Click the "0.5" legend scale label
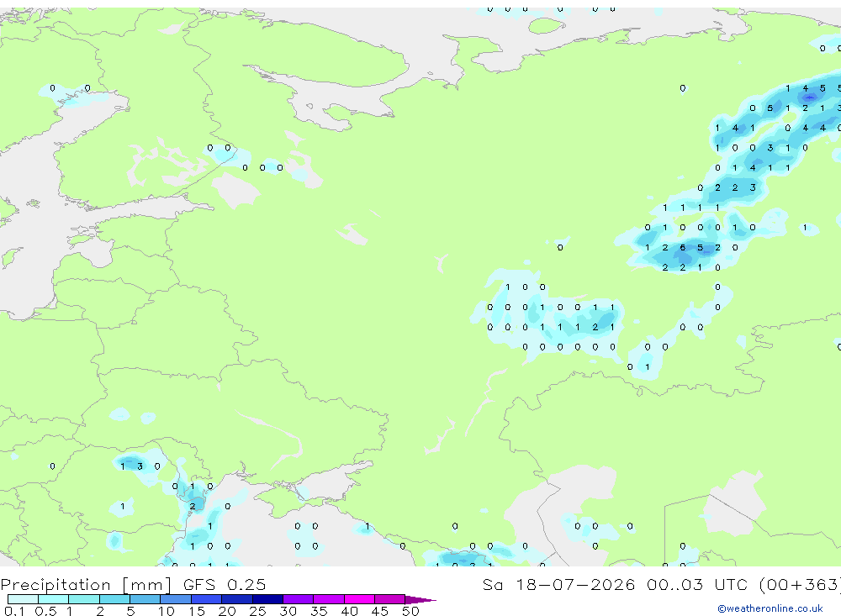 click(45, 611)
